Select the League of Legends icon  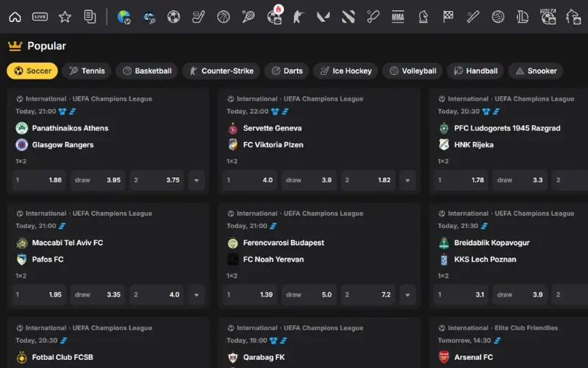[x=523, y=17]
